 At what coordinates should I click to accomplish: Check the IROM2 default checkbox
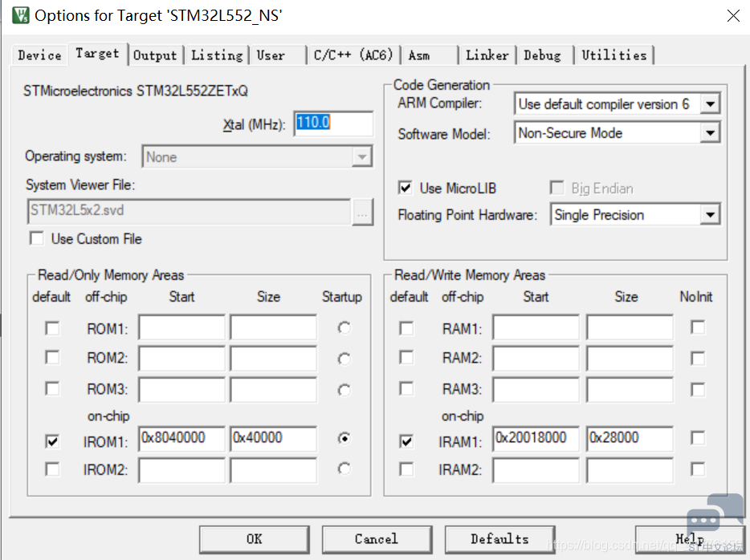tap(52, 469)
